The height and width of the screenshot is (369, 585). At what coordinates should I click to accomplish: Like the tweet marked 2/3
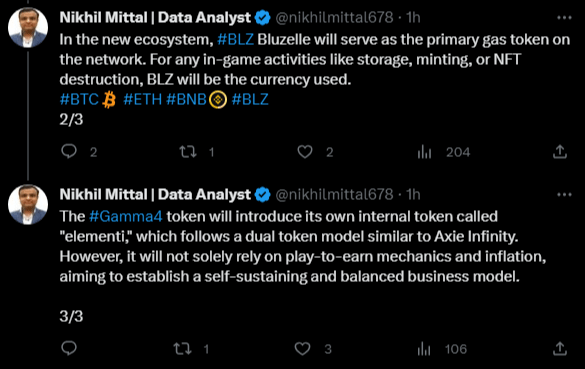pyautogui.click(x=305, y=152)
